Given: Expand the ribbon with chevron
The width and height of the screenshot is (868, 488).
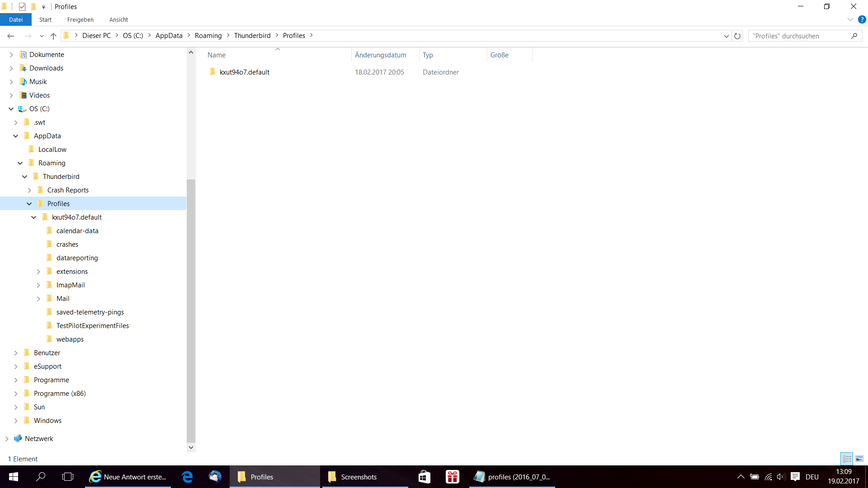Looking at the screenshot, I should [850, 20].
